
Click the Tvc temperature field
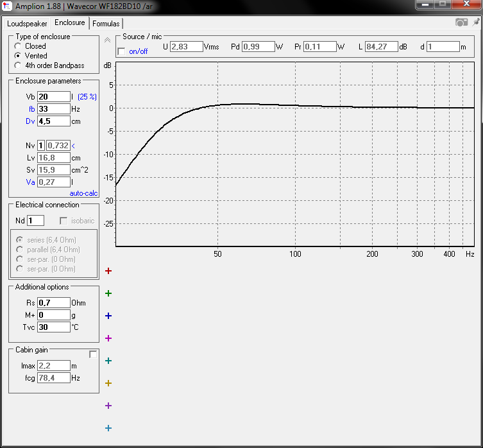(x=54, y=327)
